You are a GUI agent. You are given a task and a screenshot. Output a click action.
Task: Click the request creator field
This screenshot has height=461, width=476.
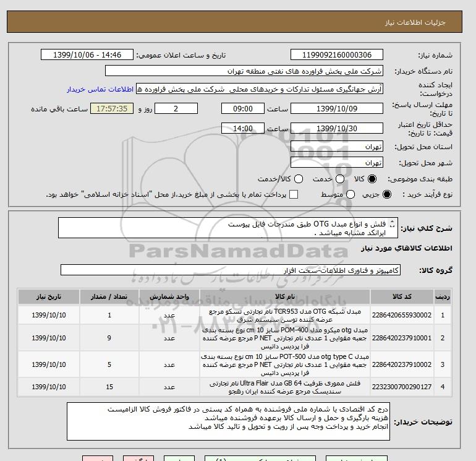point(260,89)
